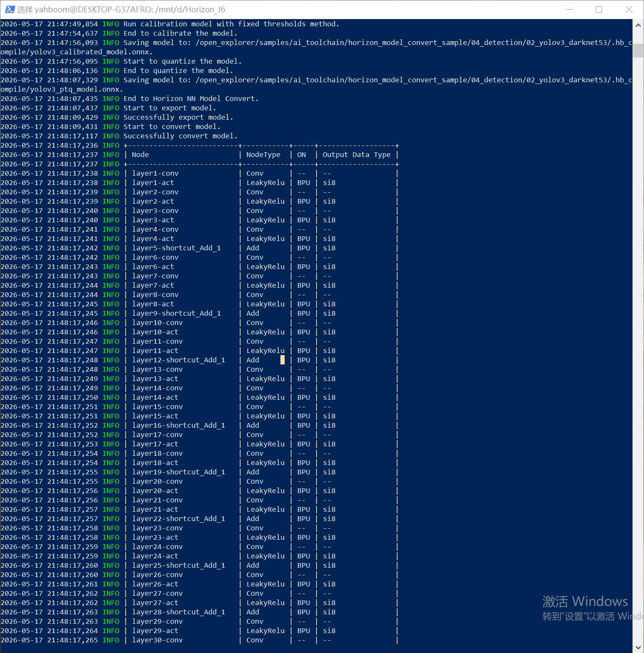
Task: Click the vertical scrollbar thumb
Action: point(638,50)
